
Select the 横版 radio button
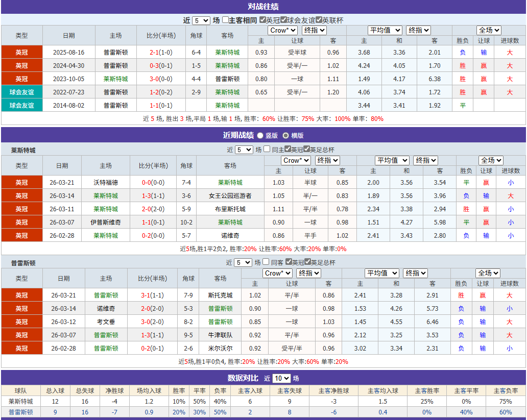click(286, 136)
